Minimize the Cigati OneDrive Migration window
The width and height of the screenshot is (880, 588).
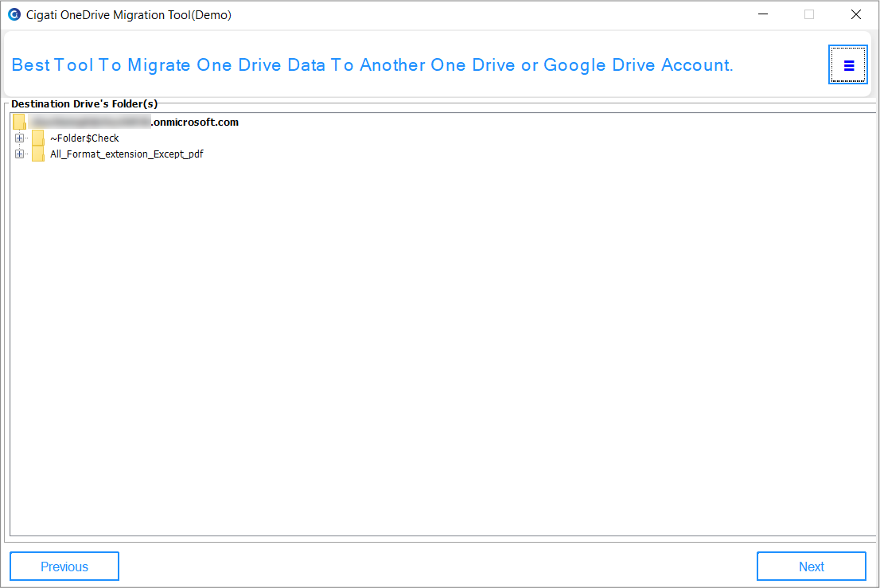click(x=763, y=14)
